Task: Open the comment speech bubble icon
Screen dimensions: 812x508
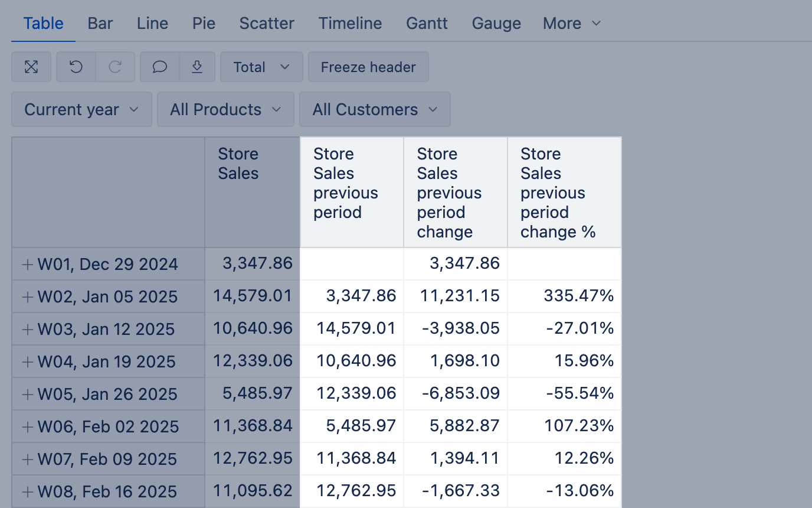Action: 160,67
